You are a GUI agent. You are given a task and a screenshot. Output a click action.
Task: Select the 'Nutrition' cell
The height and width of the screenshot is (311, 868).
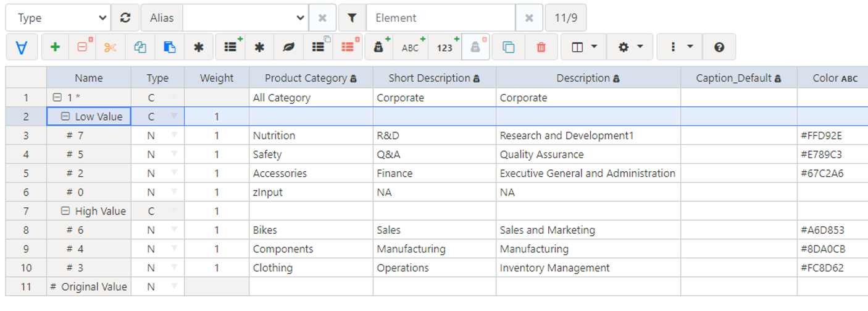(311, 135)
